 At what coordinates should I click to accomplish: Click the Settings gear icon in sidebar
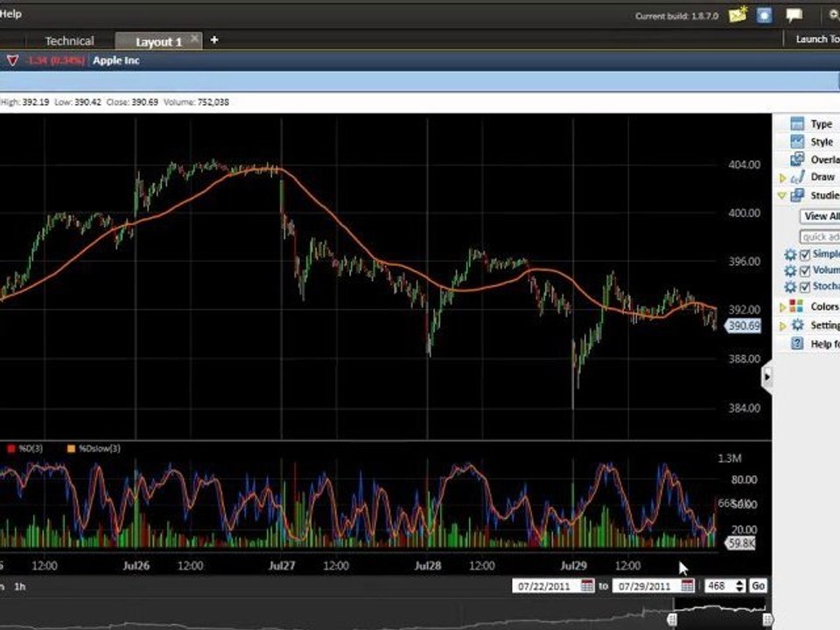pos(797,325)
